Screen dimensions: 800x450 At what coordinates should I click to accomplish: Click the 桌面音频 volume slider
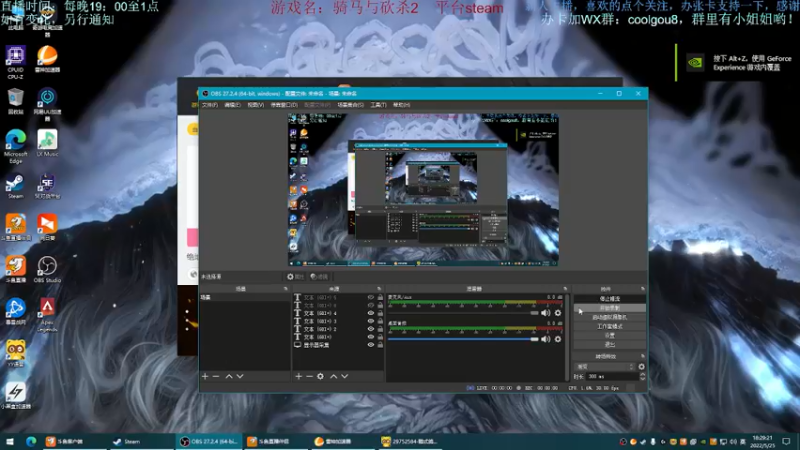click(x=463, y=339)
